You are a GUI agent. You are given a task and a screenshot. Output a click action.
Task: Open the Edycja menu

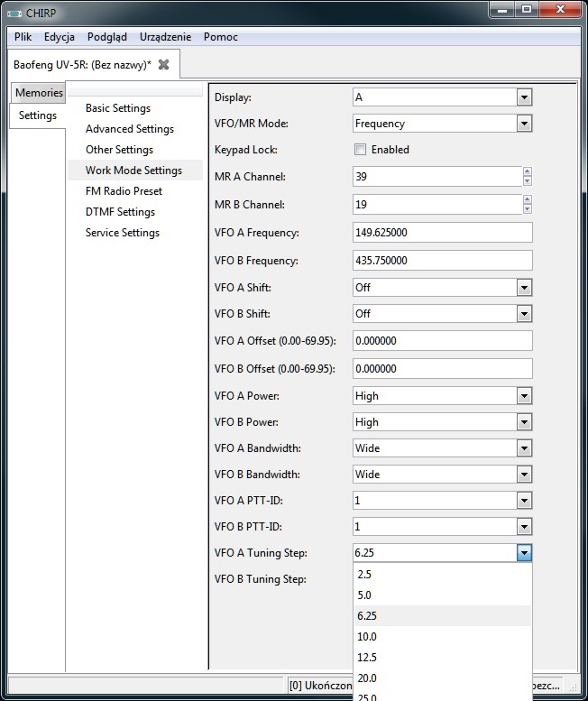(60, 37)
